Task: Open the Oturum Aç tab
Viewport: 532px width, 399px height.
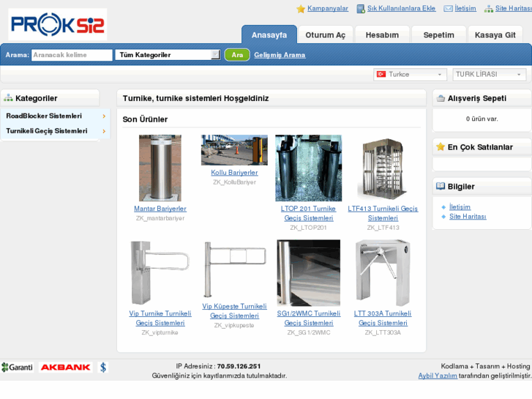Action: tap(326, 35)
